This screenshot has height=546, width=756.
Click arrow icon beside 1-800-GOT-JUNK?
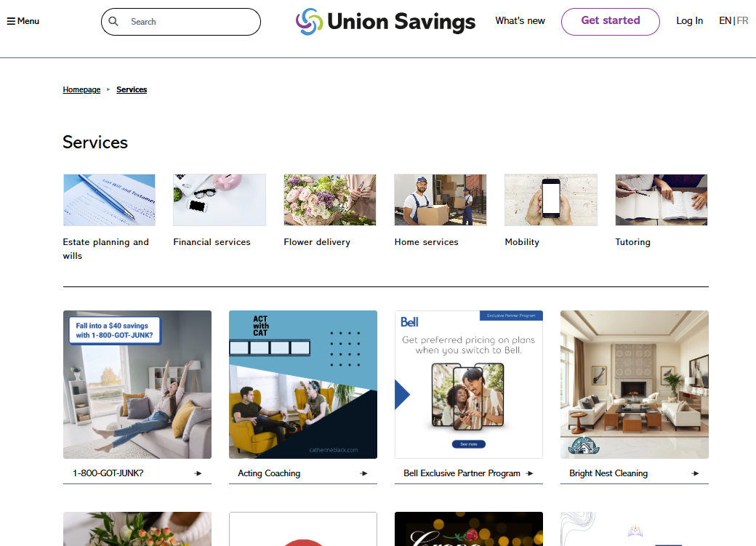pos(198,473)
